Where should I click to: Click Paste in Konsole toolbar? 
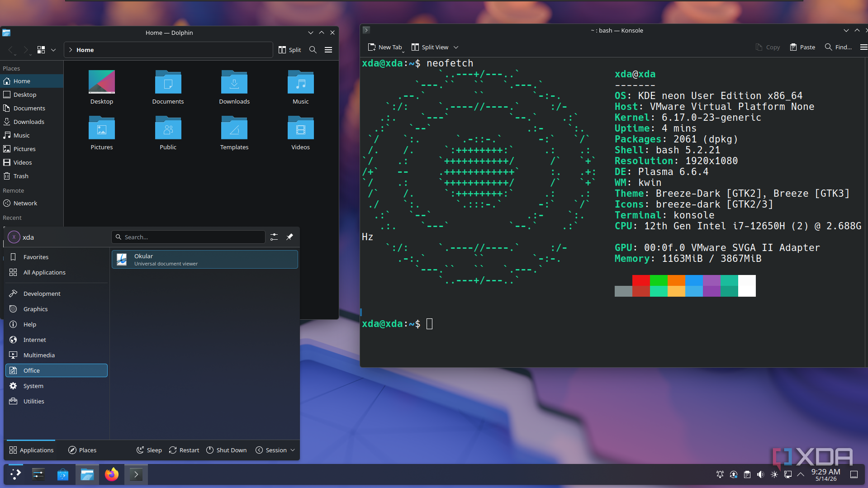click(x=802, y=47)
